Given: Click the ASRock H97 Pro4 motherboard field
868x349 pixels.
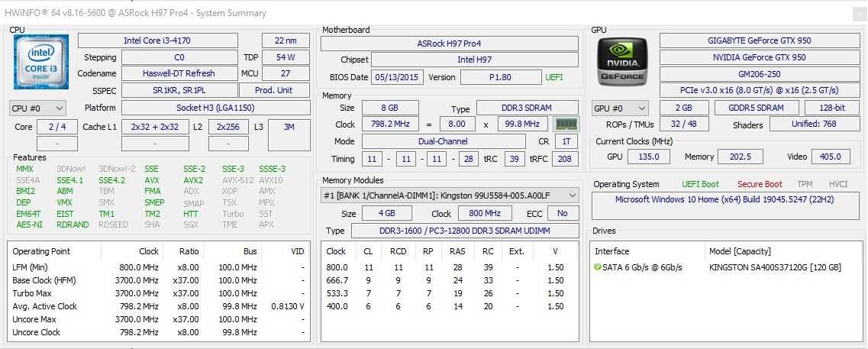Looking at the screenshot, I should coord(450,44).
